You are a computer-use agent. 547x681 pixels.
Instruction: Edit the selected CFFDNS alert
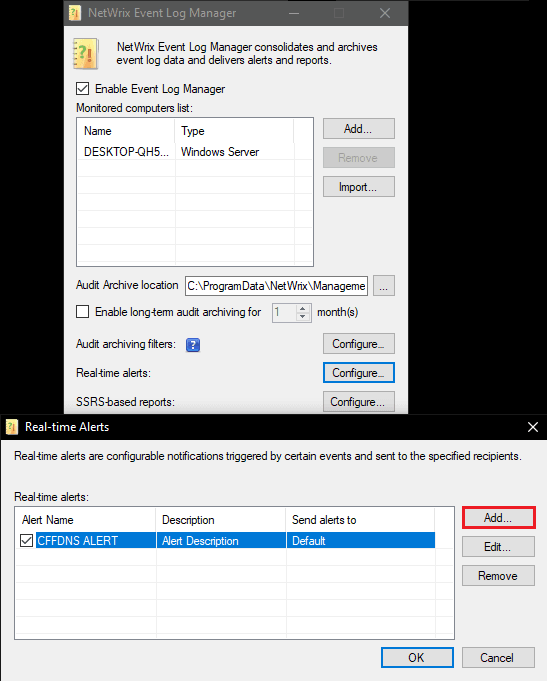[498, 546]
